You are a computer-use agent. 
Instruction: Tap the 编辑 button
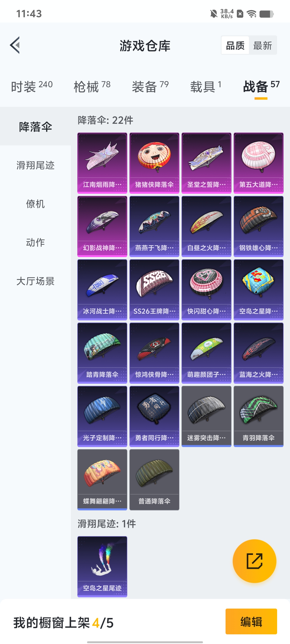(251, 621)
